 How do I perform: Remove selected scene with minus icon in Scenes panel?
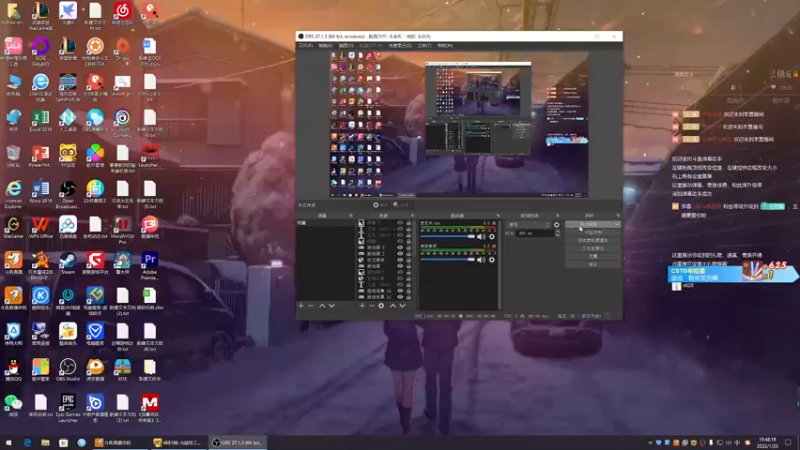coord(311,306)
